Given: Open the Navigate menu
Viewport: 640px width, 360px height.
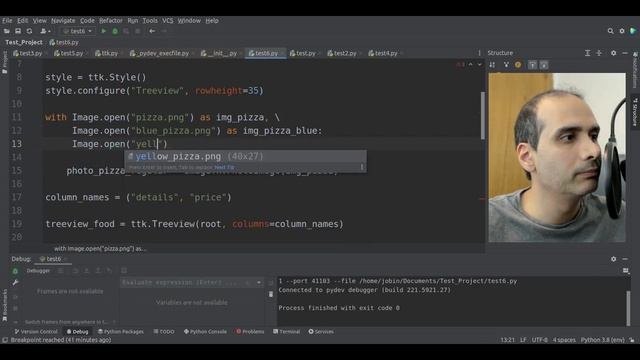Looking at the screenshot, I should 63,20.
